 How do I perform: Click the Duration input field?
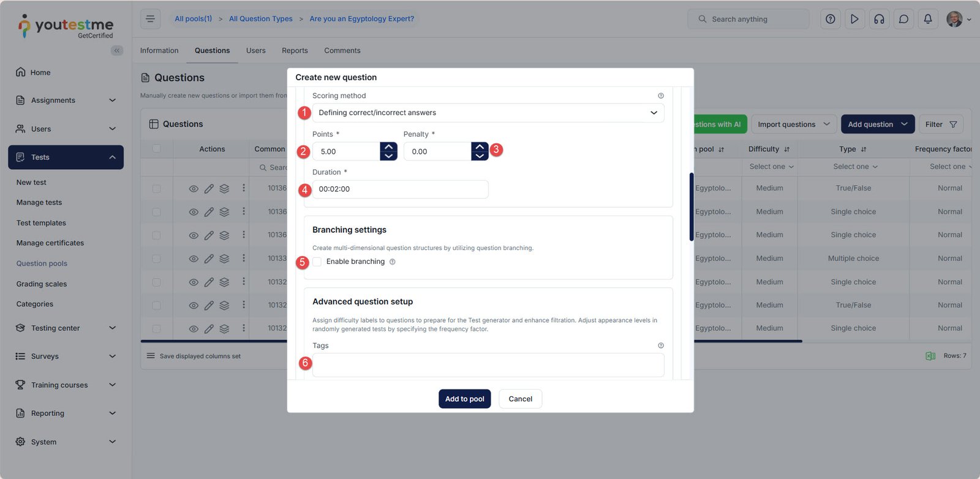[401, 189]
